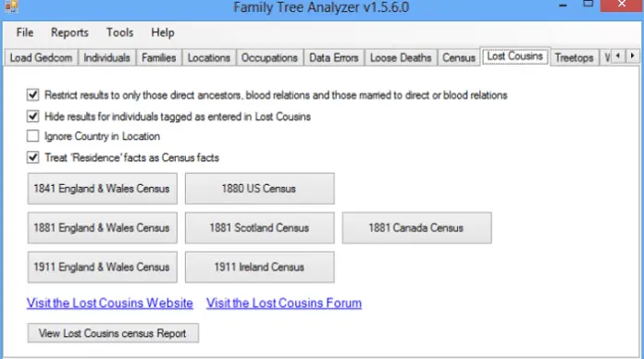Screen dimensions: 644x359
Task: Maximize the Family Tree Analyzer window
Action: point(588,5)
